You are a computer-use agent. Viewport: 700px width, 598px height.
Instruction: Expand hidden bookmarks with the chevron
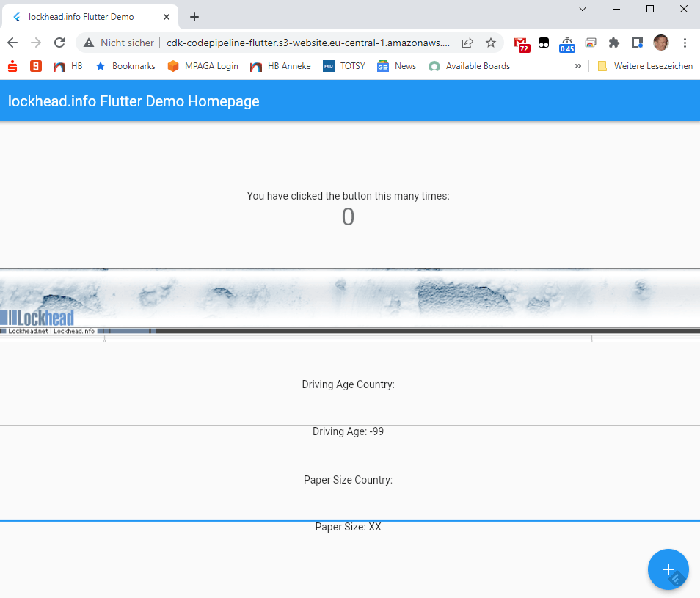pyautogui.click(x=578, y=66)
